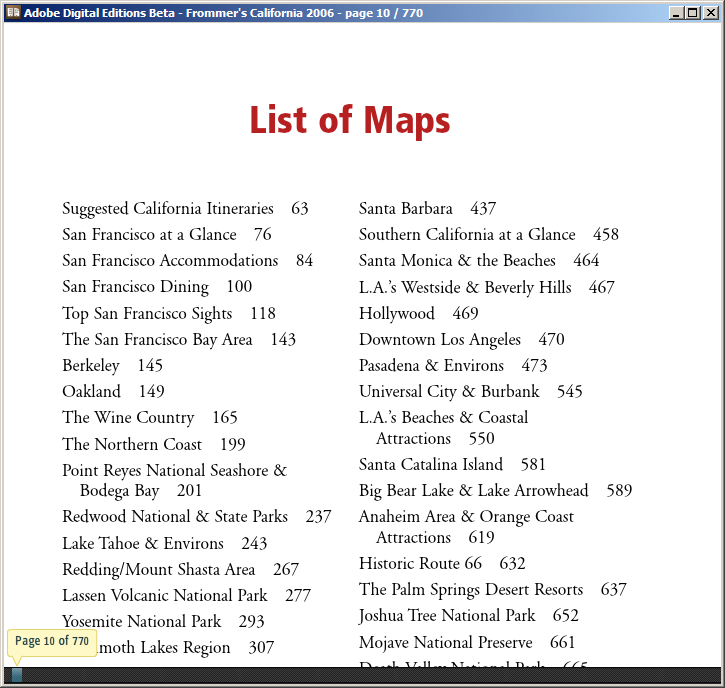This screenshot has height=688, width=725.
Task: Click 'Mojave National Preserve 661' entry
Action: point(467,643)
